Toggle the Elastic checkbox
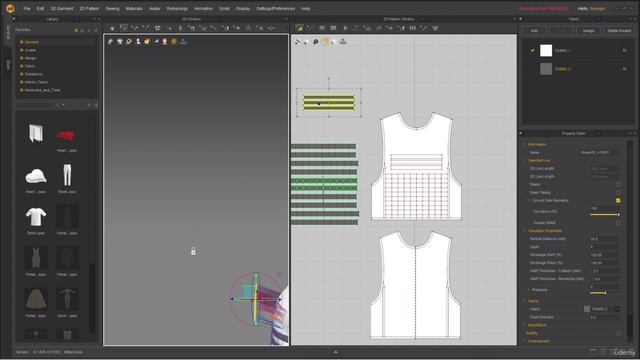 coord(618,184)
